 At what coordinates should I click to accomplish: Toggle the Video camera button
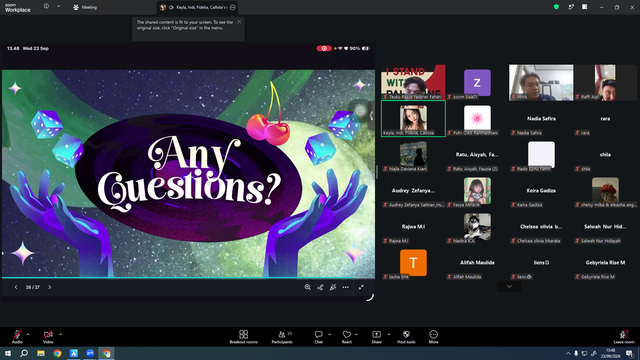pos(48,337)
